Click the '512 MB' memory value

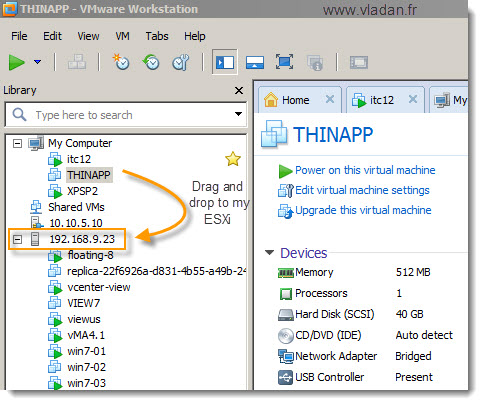[413, 272]
